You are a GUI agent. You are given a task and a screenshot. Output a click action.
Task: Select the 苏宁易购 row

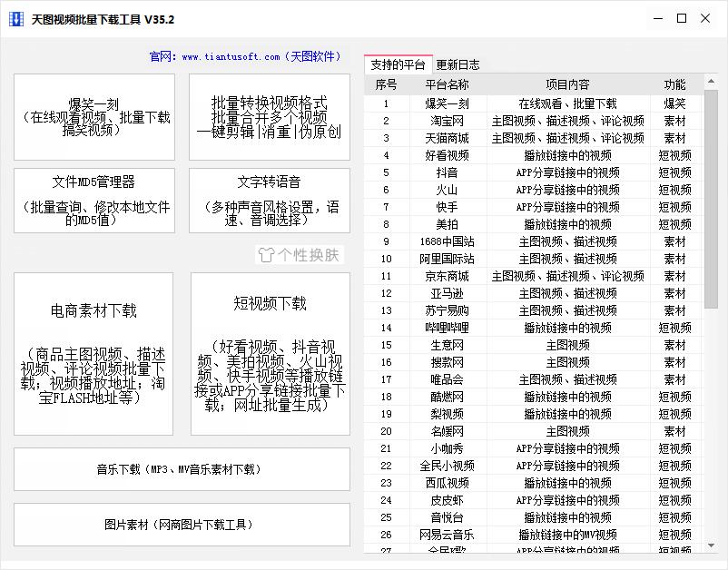[x=533, y=310]
